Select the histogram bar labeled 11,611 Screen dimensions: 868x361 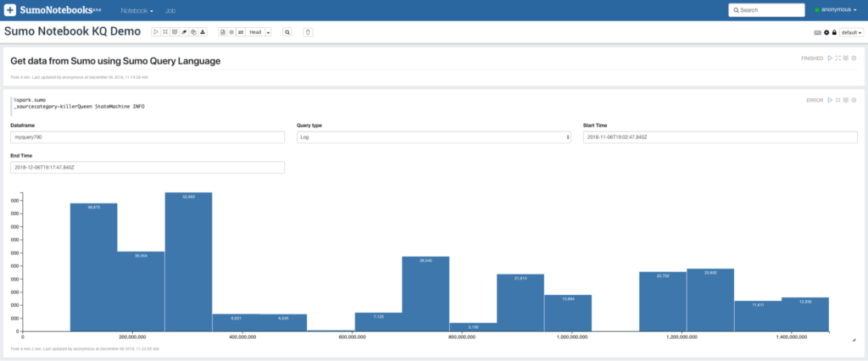[x=758, y=316]
